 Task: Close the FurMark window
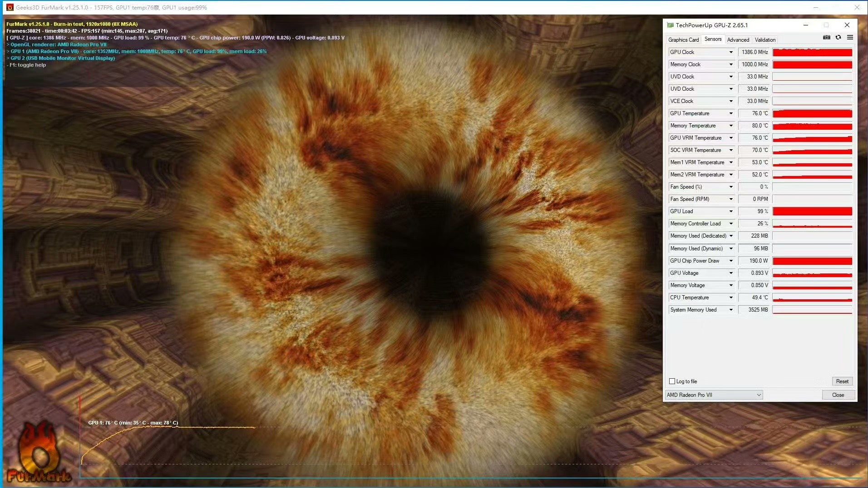[857, 7]
